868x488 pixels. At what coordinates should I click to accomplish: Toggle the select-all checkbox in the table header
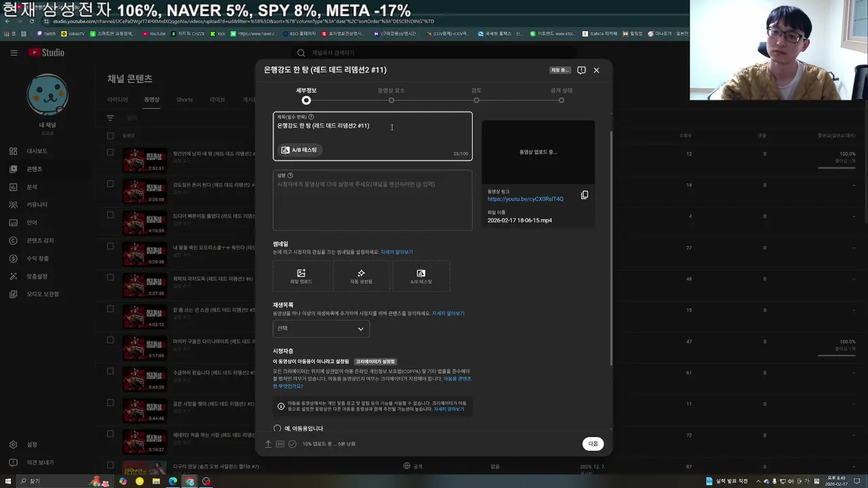coord(111,136)
